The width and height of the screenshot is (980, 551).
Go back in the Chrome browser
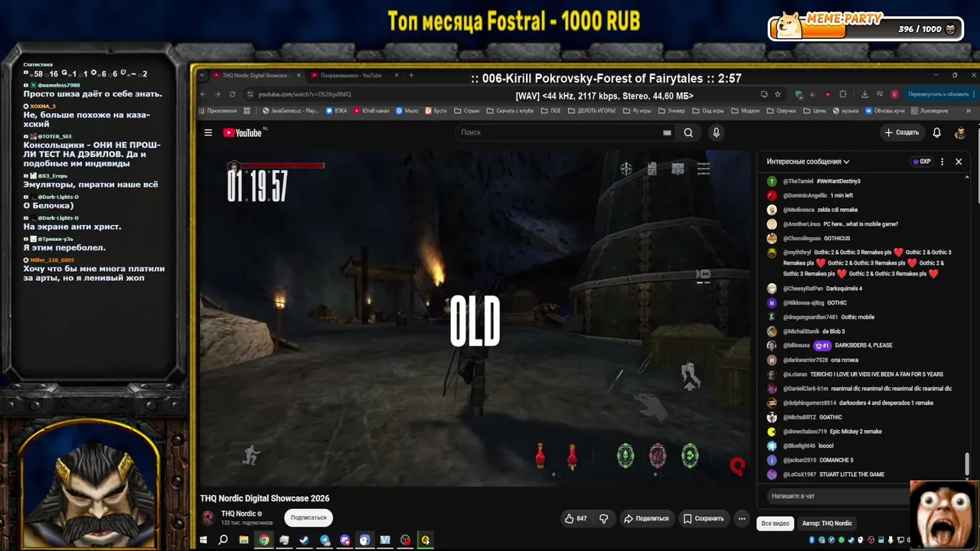pyautogui.click(x=203, y=94)
